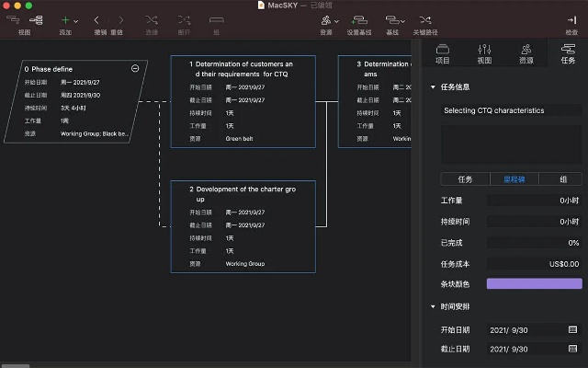Image resolution: width=588 pixels, height=368 pixels.
Task: Switch to the Resource (资源) inspector tab
Action: [x=526, y=53]
